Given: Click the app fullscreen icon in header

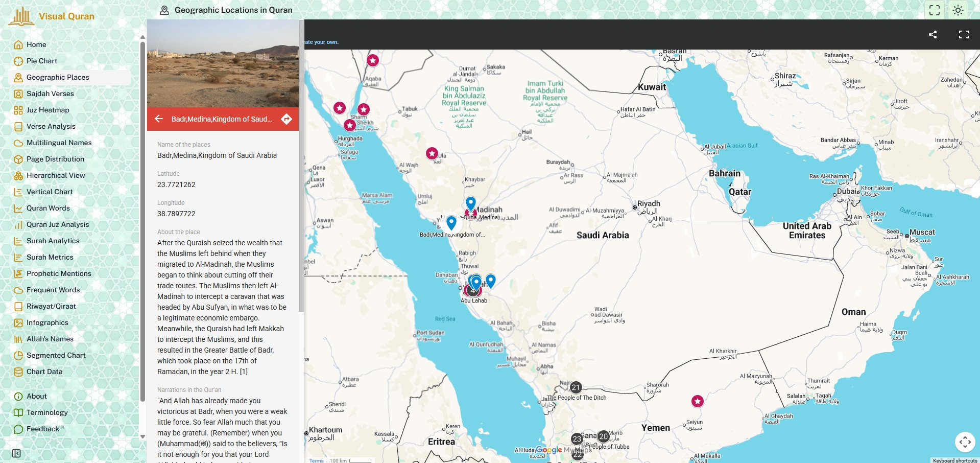Looking at the screenshot, I should [935, 10].
